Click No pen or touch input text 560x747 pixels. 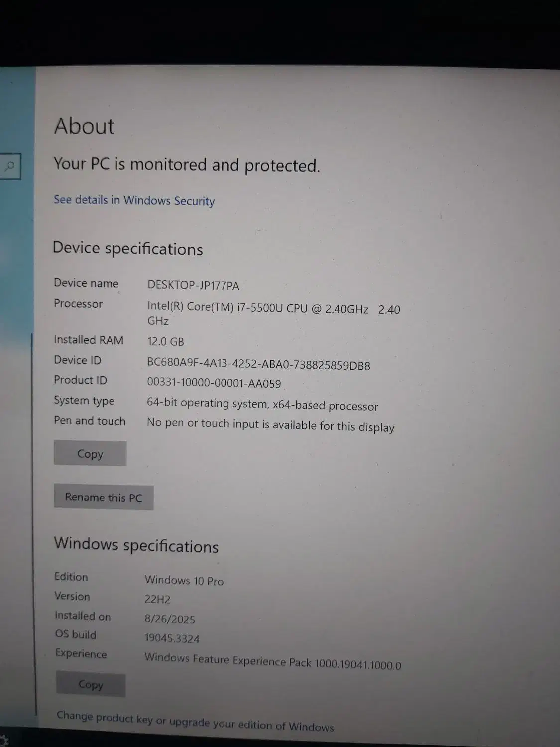click(270, 425)
